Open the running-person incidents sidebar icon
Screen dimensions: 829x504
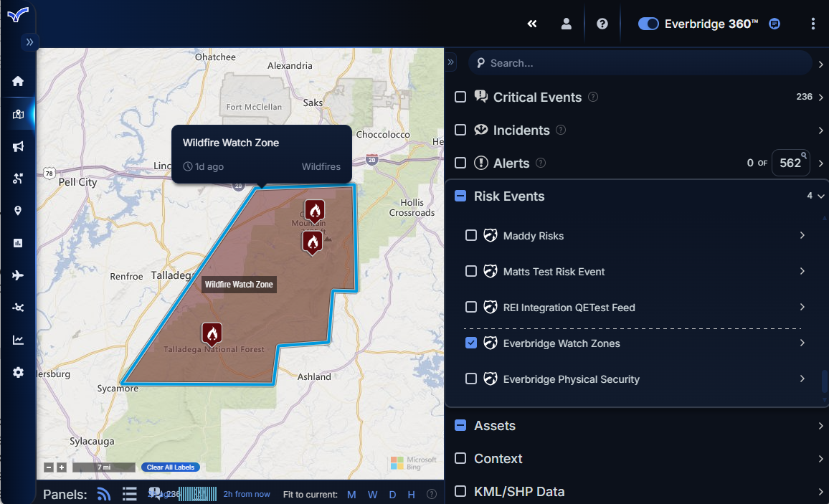[x=18, y=179]
